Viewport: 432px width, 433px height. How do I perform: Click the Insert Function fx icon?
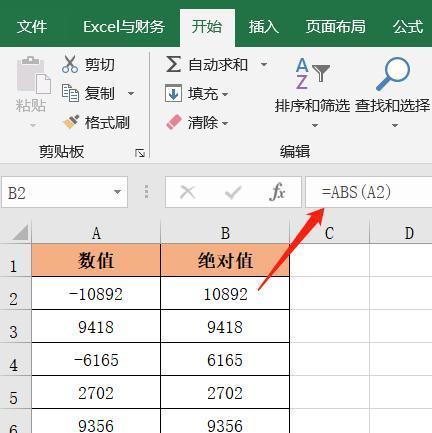[x=277, y=192]
